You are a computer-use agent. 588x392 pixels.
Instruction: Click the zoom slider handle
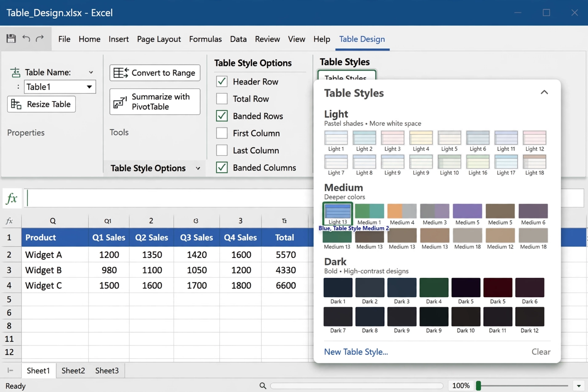(x=479, y=386)
